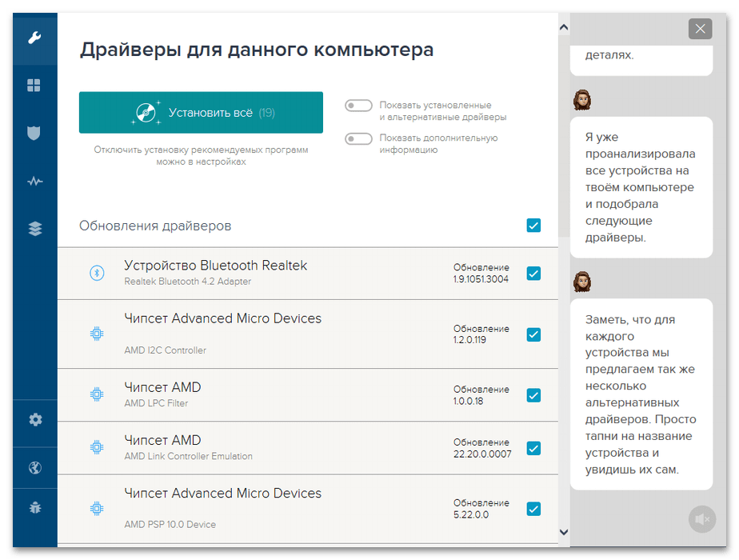This screenshot has width=739, height=560.
Task: Click the bug report icon in sidebar
Action: click(x=34, y=507)
